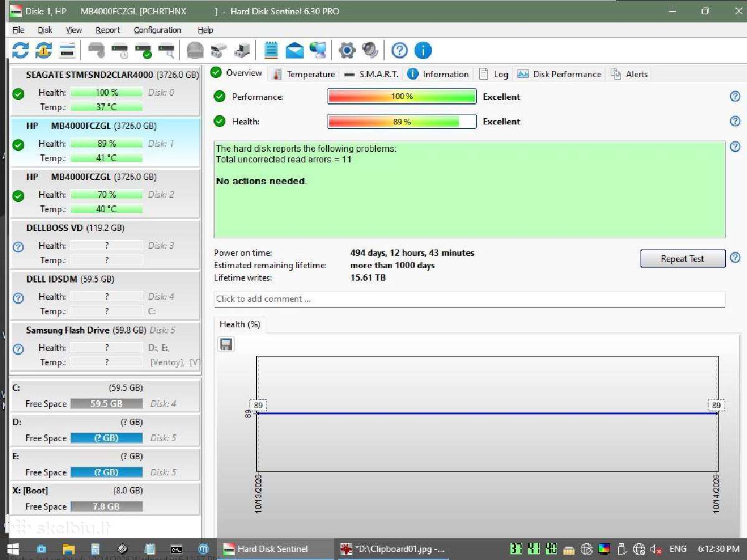The image size is (747, 560).
Task: Click the right 89 marker on the chart
Action: tap(716, 406)
